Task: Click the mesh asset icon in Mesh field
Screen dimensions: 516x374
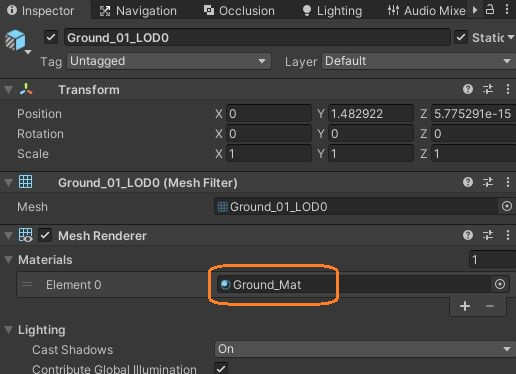Action: click(x=223, y=207)
